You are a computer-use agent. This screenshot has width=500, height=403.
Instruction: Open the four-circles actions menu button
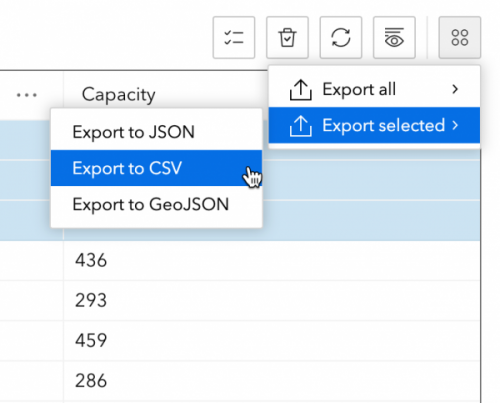click(x=460, y=37)
